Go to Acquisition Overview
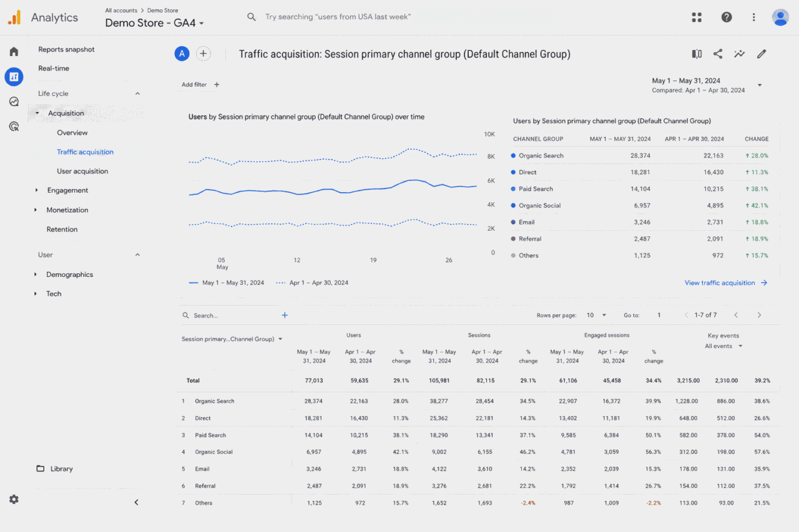The width and height of the screenshot is (799, 532). click(x=72, y=133)
